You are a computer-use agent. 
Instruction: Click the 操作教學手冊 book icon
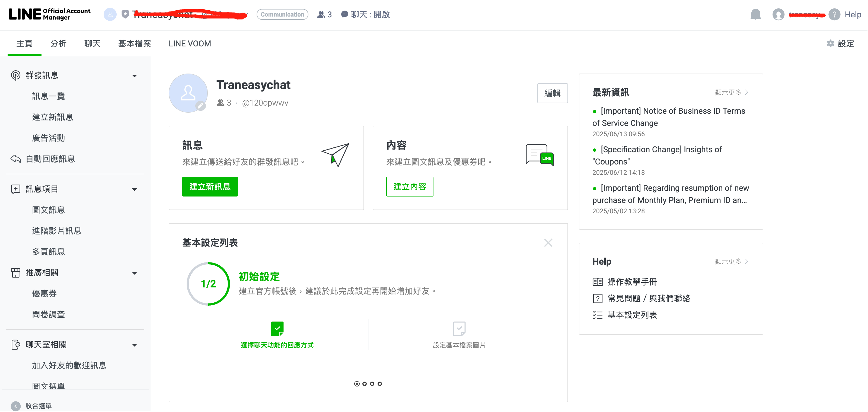597,282
